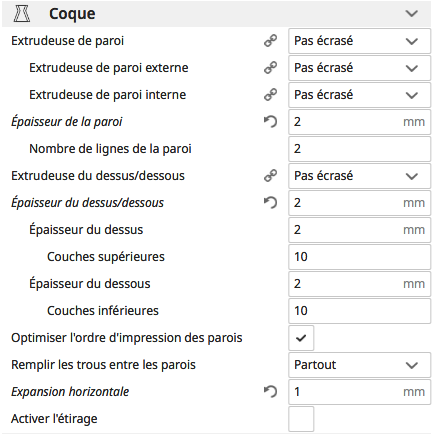This screenshot has width=438, height=434.
Task: Click link icon beside Extrudeuse de paroi
Action: [x=270, y=41]
